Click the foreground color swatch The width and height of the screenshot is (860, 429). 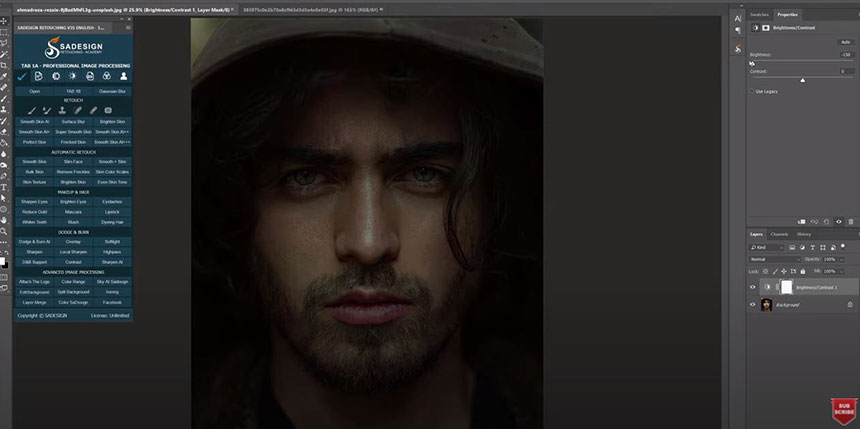point(4,259)
